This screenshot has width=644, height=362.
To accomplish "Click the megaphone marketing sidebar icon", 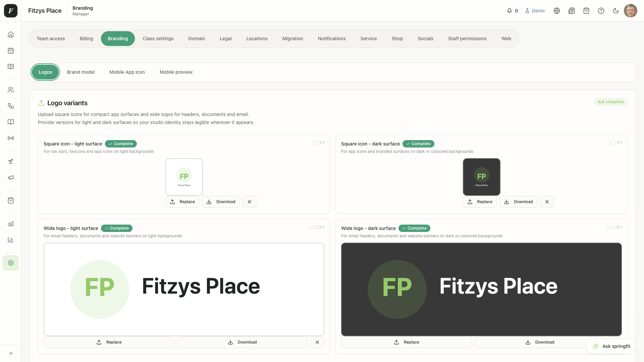I will click(x=11, y=177).
